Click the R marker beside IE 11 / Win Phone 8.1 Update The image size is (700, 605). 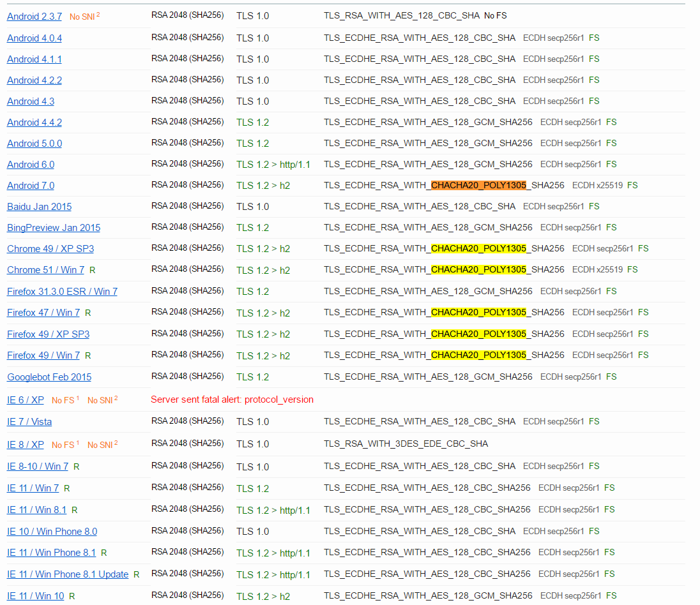click(x=137, y=574)
